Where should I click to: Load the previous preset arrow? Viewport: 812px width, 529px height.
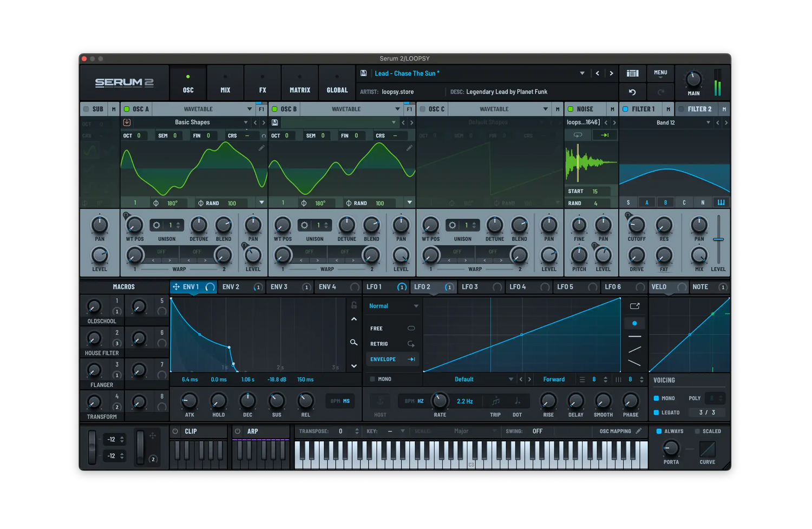pos(598,73)
